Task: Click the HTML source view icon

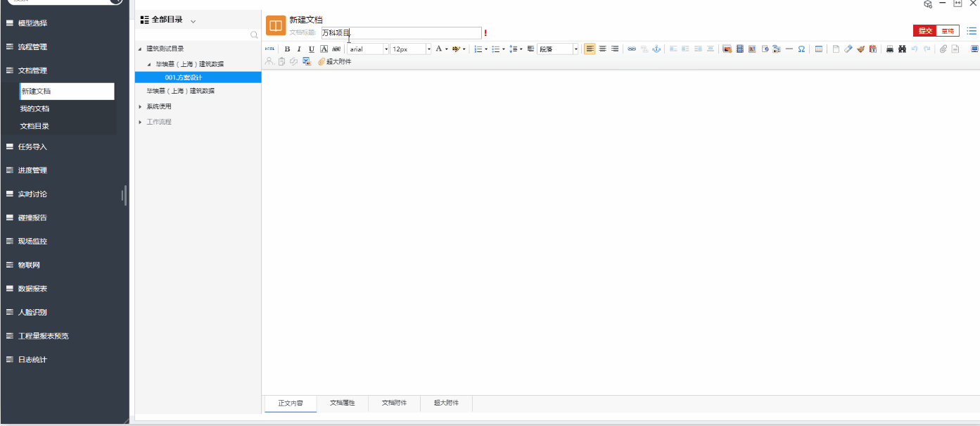Action: pyautogui.click(x=269, y=49)
